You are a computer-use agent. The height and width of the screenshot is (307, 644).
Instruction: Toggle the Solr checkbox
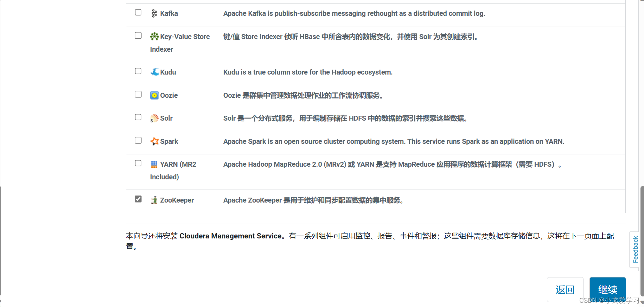pos(138,117)
